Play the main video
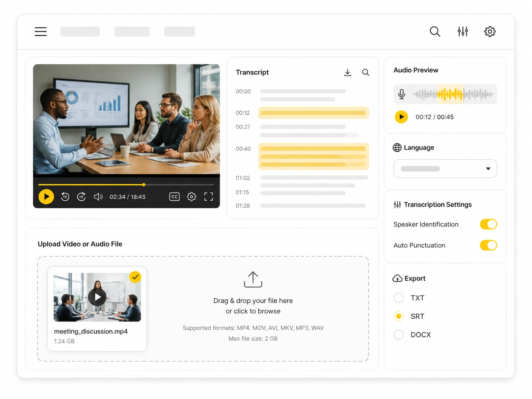This screenshot has height=399, width=532. (46, 197)
